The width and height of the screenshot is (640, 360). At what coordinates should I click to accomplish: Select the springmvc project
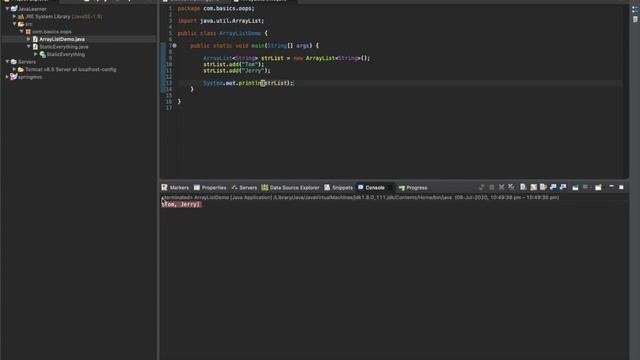[x=30, y=77]
